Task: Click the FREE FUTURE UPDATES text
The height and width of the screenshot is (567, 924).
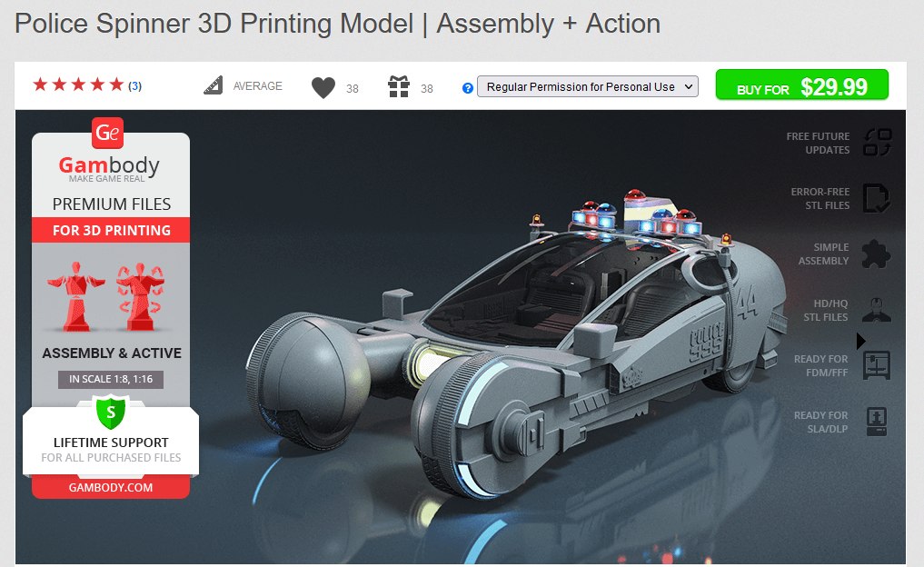Action: (818, 144)
